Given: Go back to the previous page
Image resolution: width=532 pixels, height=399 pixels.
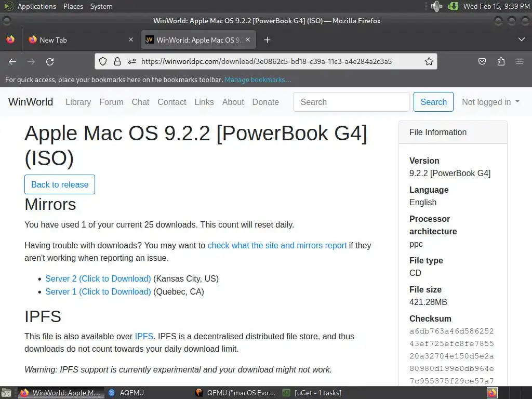Looking at the screenshot, I should point(12,61).
